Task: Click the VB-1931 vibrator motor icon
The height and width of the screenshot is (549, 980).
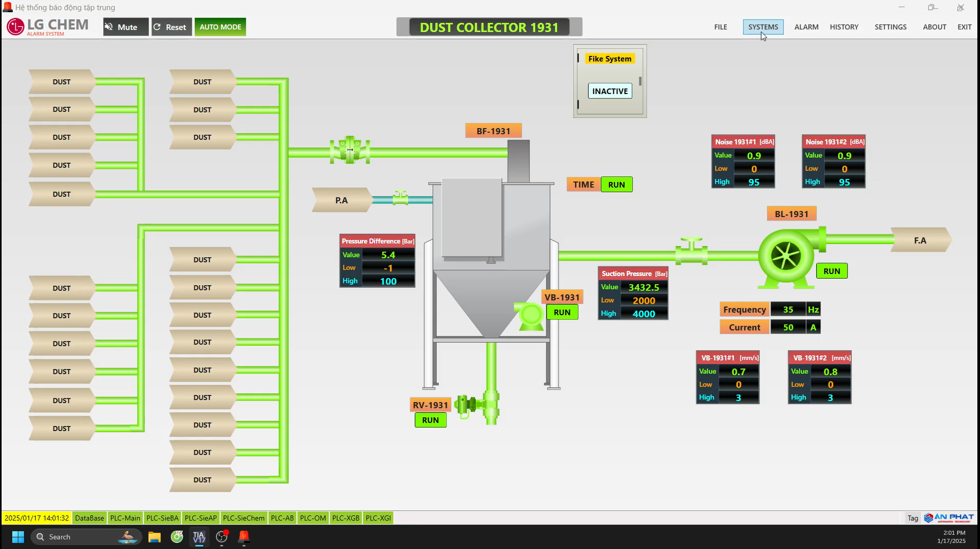Action: (529, 316)
